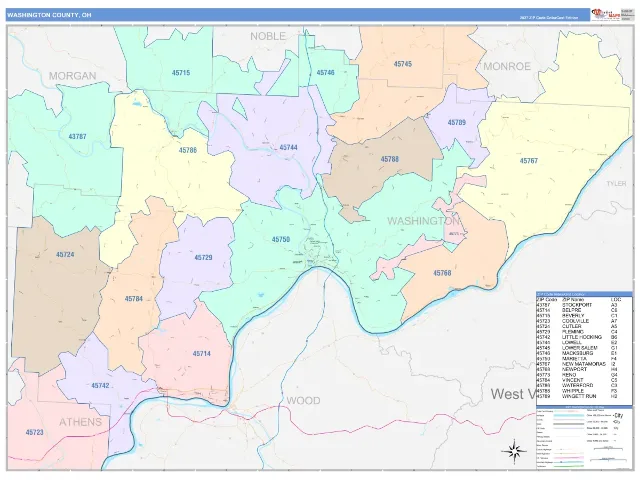Click the ATHENS county label
This screenshot has height=480, width=640.
point(80,422)
